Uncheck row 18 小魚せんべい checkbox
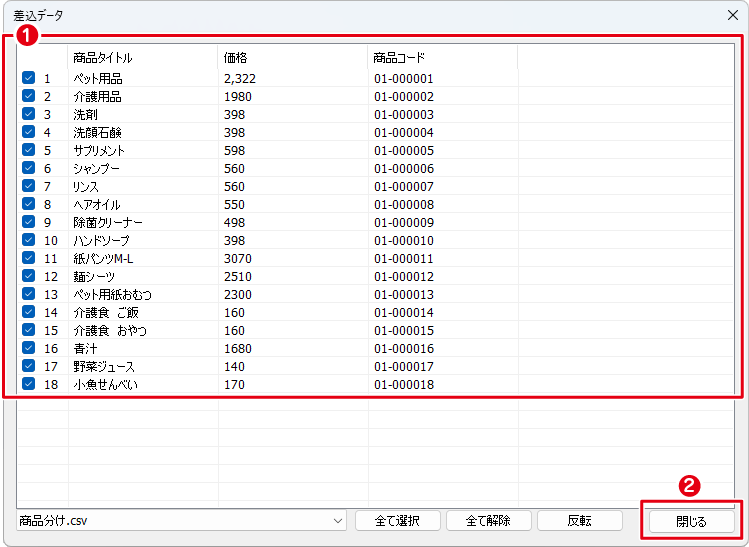The width and height of the screenshot is (749, 547). point(28,384)
